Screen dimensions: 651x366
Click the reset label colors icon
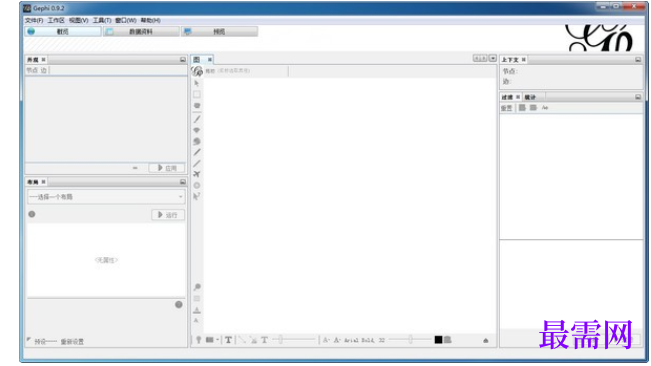click(197, 310)
